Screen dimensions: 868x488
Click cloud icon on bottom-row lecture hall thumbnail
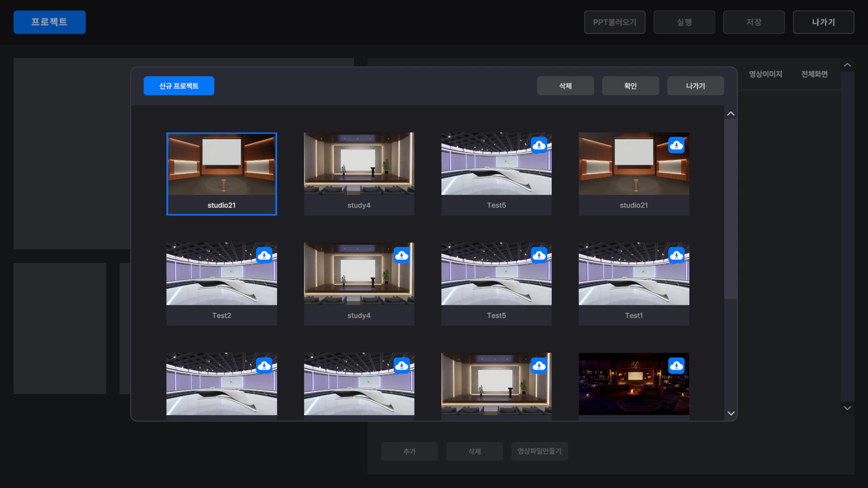(x=539, y=366)
